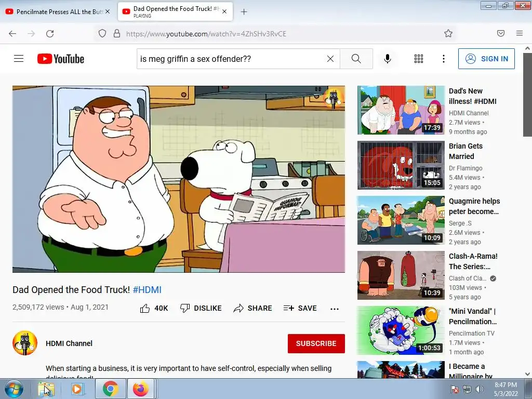Click the #HDMI hashtag link

(147, 290)
